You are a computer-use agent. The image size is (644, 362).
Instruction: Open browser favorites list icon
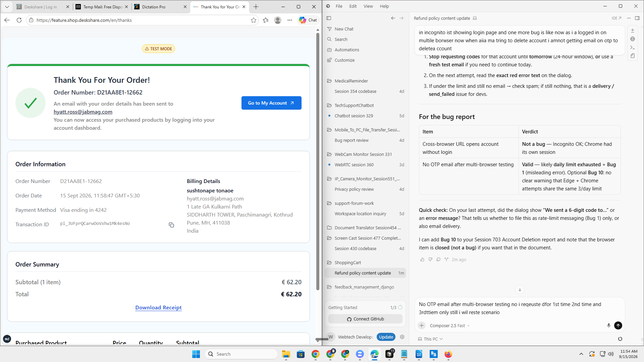266,20
